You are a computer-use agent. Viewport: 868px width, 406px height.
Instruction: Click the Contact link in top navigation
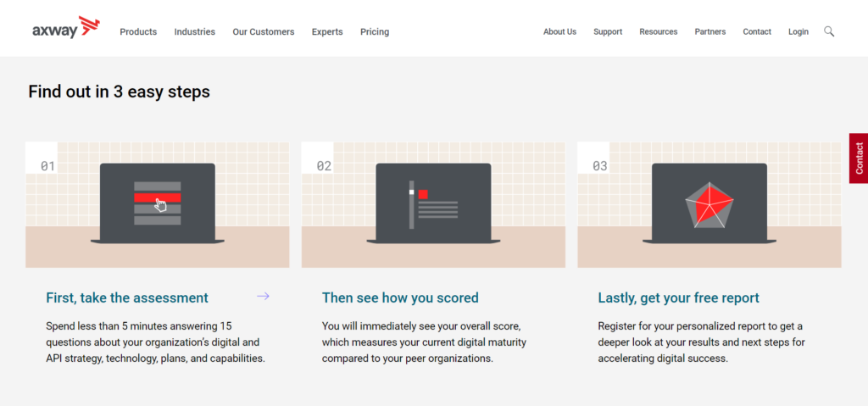click(757, 32)
